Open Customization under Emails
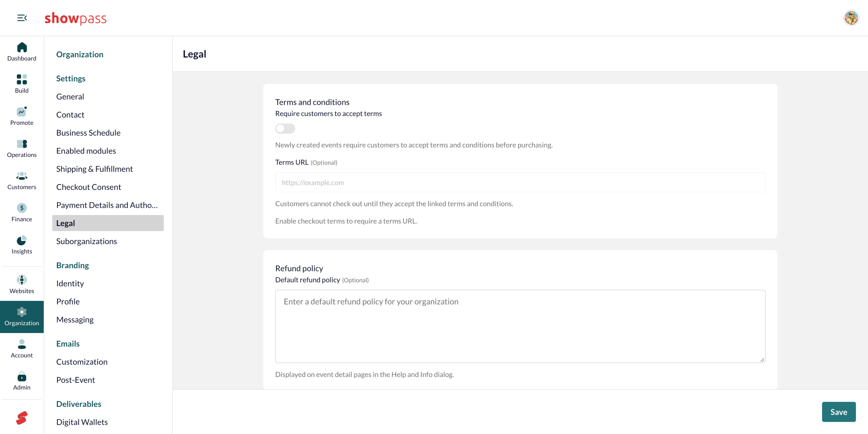The width and height of the screenshot is (868, 434). (82, 362)
